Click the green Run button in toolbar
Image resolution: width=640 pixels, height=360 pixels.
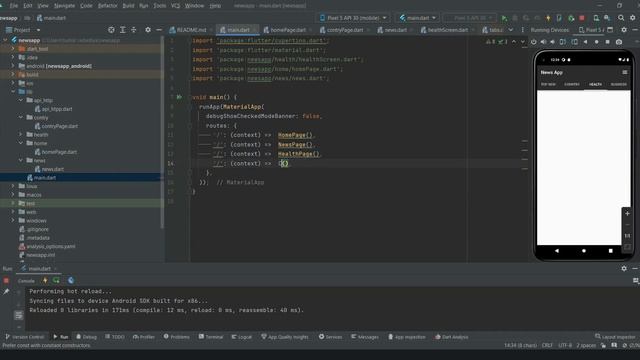[x=504, y=18]
